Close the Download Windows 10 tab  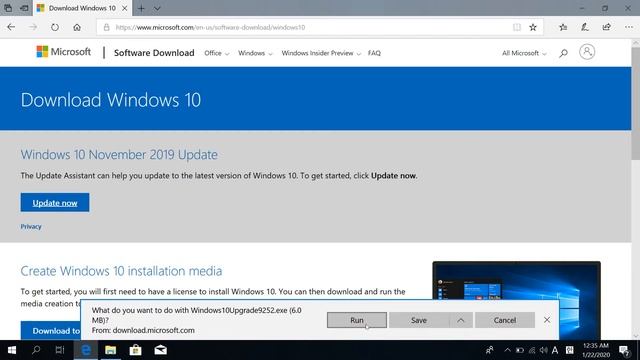pos(124,8)
